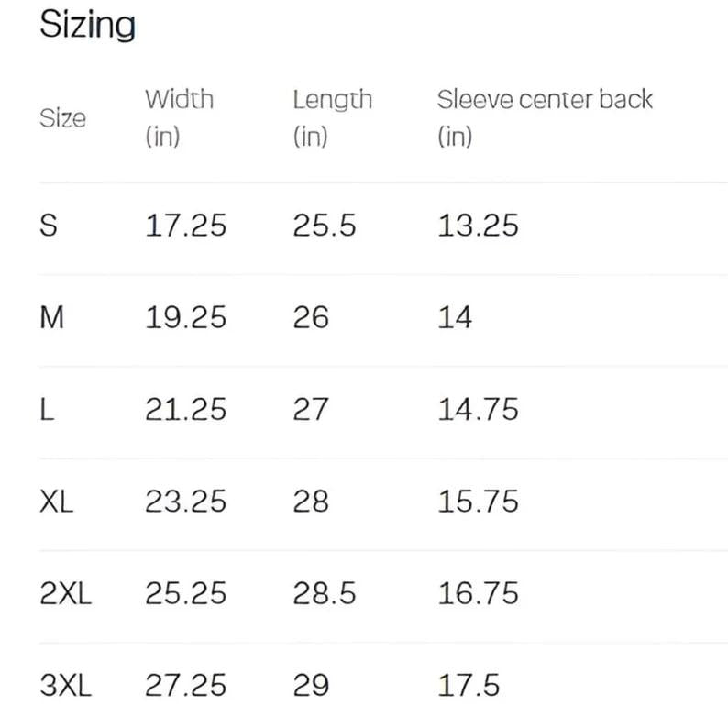The image size is (728, 728).
Task: Select sleeve value 14 in M row
Action: click(455, 318)
